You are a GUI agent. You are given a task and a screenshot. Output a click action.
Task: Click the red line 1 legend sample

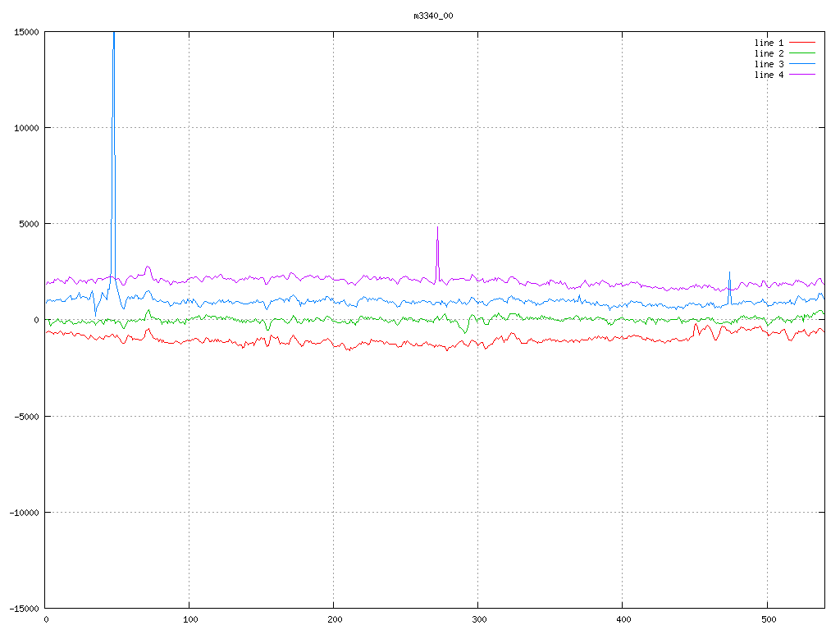tap(802, 43)
